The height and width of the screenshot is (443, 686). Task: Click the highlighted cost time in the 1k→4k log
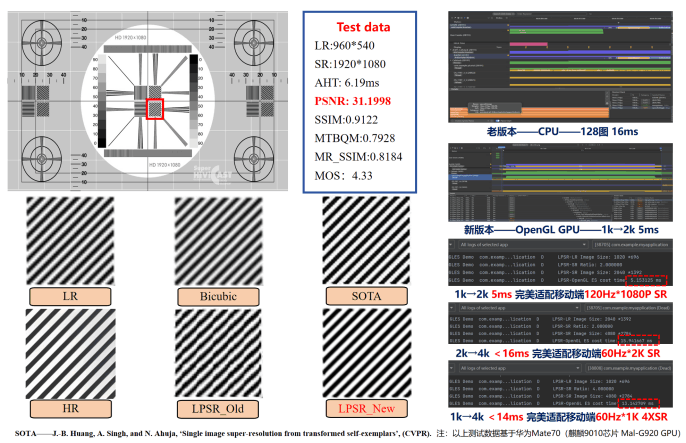coord(638,403)
